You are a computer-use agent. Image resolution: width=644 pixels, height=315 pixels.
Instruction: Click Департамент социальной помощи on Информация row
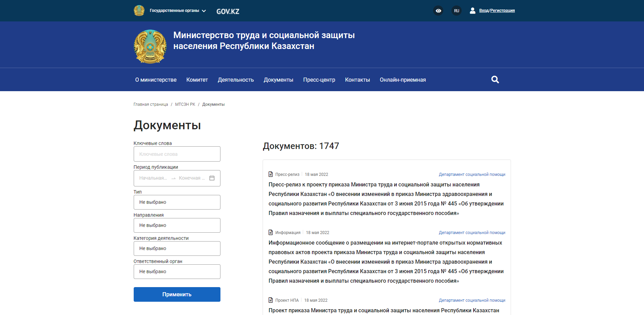(x=472, y=232)
